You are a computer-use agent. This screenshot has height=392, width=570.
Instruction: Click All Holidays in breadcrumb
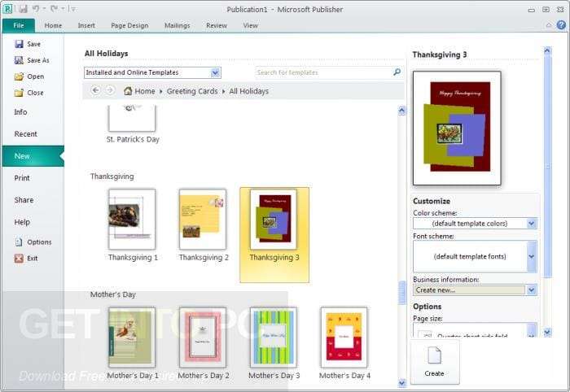pyautogui.click(x=249, y=91)
